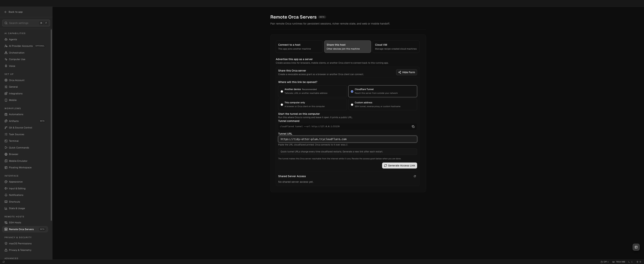The image size is (644, 264).
Task: Open Terminal settings
Action: pos(25,141)
